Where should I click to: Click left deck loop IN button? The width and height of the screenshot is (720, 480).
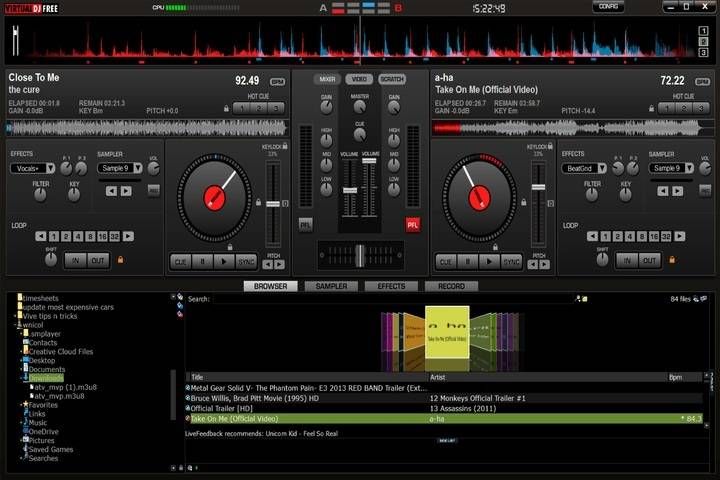tap(75, 261)
